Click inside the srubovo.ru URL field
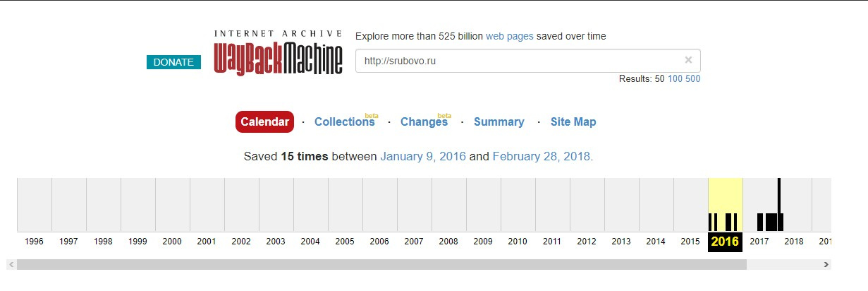The height and width of the screenshot is (291, 868). 518,61
